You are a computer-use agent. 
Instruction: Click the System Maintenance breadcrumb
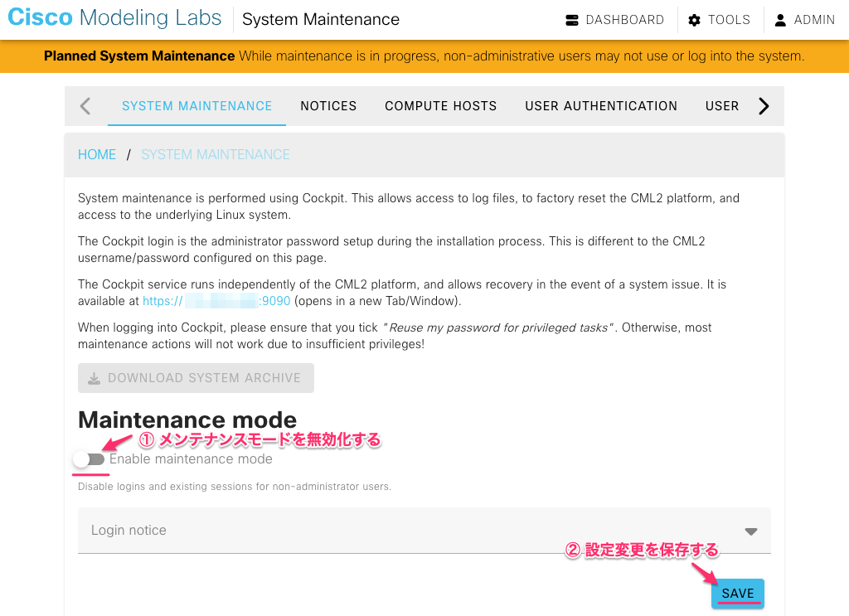pyautogui.click(x=216, y=155)
